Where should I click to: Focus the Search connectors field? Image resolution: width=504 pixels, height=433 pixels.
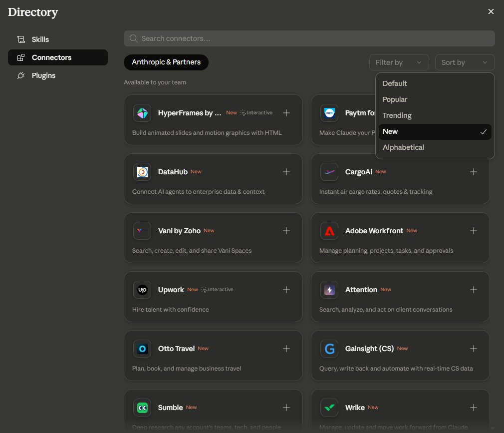click(x=309, y=38)
